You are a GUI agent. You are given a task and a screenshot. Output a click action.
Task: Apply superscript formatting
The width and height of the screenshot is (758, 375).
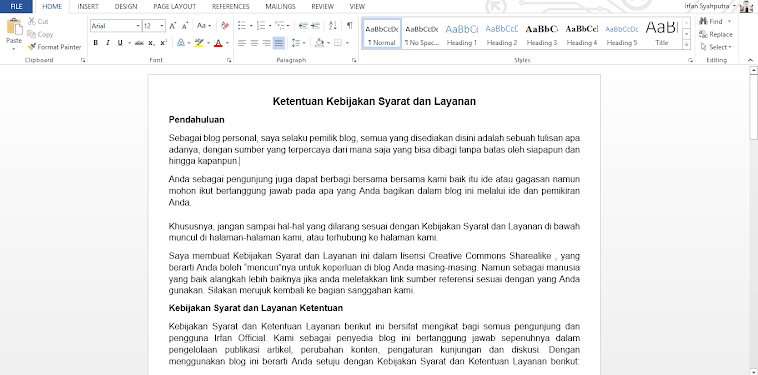pos(163,43)
